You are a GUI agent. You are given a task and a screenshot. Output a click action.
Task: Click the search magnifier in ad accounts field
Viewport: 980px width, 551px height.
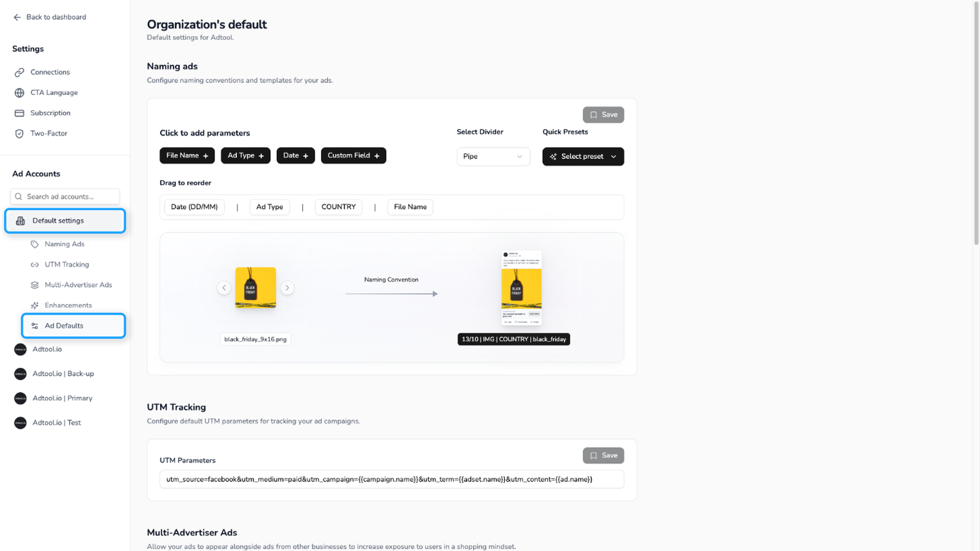18,196
